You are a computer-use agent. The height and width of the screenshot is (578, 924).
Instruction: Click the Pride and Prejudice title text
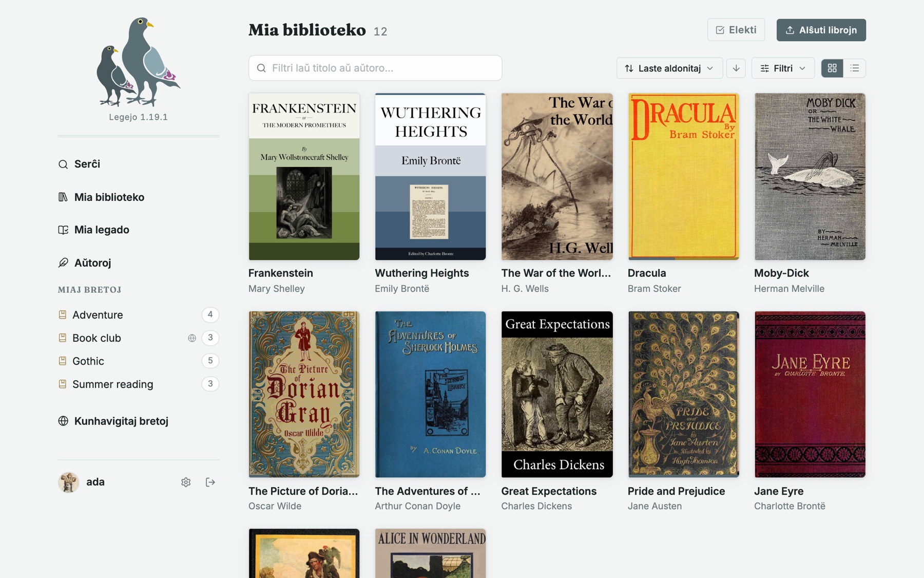[677, 491]
